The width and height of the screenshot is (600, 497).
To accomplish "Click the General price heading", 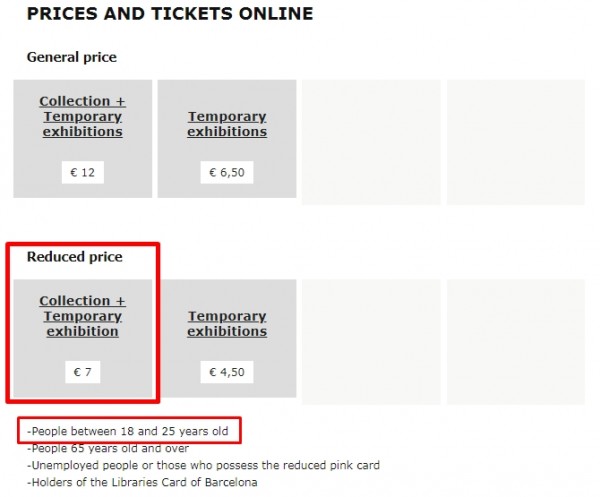I will (72, 57).
